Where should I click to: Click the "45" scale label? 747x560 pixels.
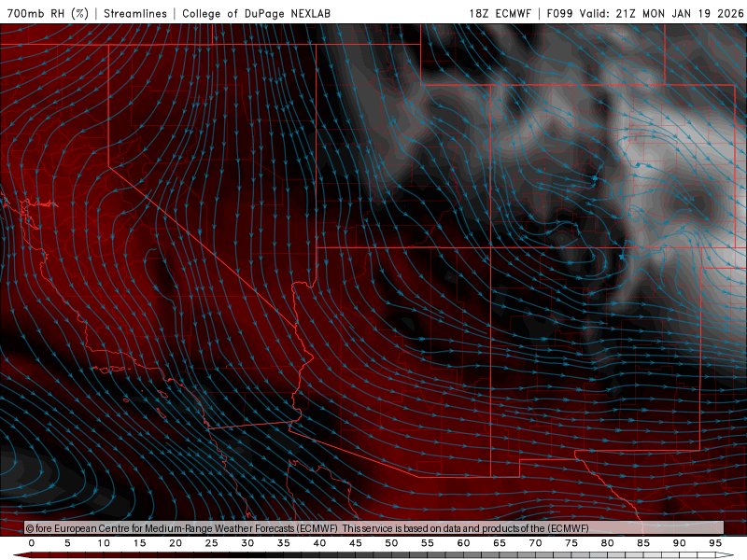(x=356, y=543)
